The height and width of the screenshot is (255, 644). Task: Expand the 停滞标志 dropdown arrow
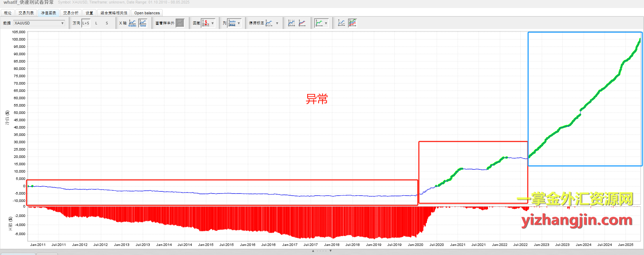[x=277, y=23]
